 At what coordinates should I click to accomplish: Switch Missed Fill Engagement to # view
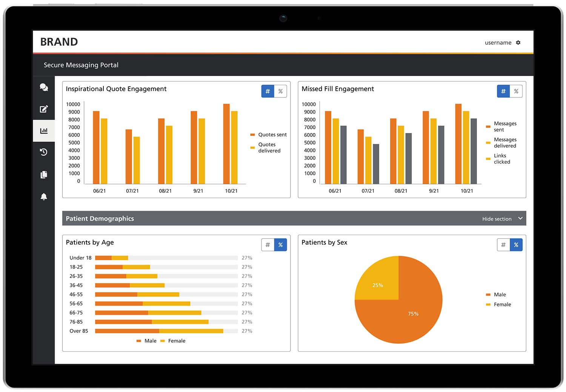(503, 91)
